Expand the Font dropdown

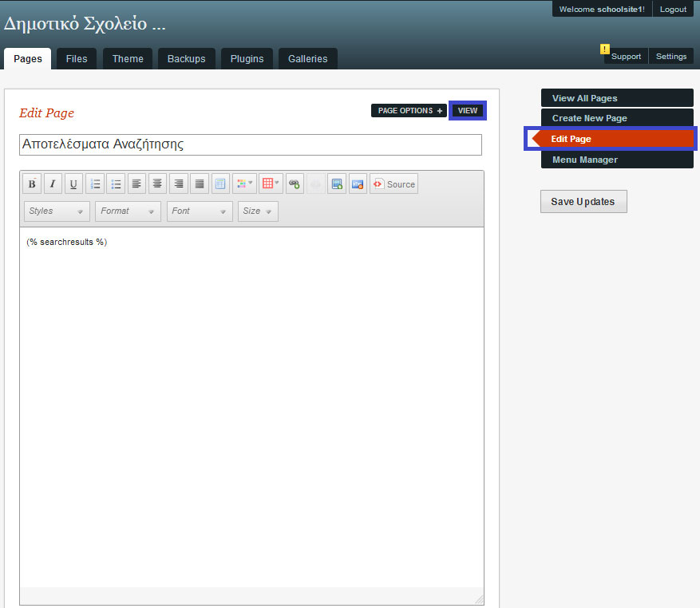point(199,211)
